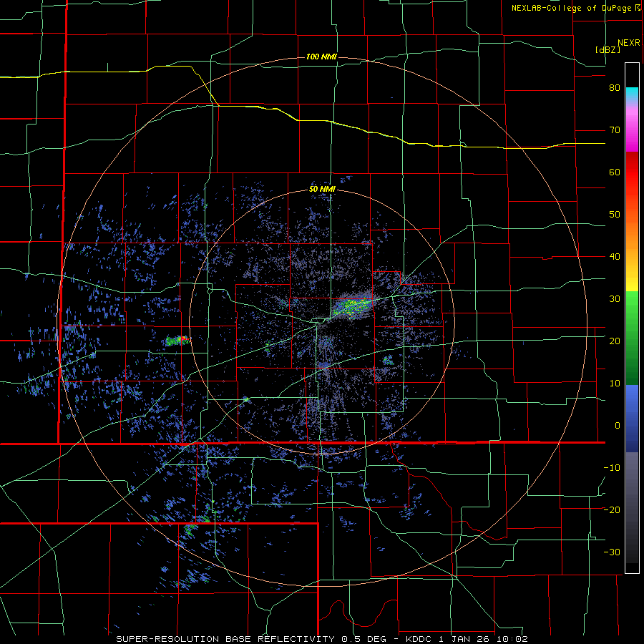Click the dBZ units label

point(608,49)
